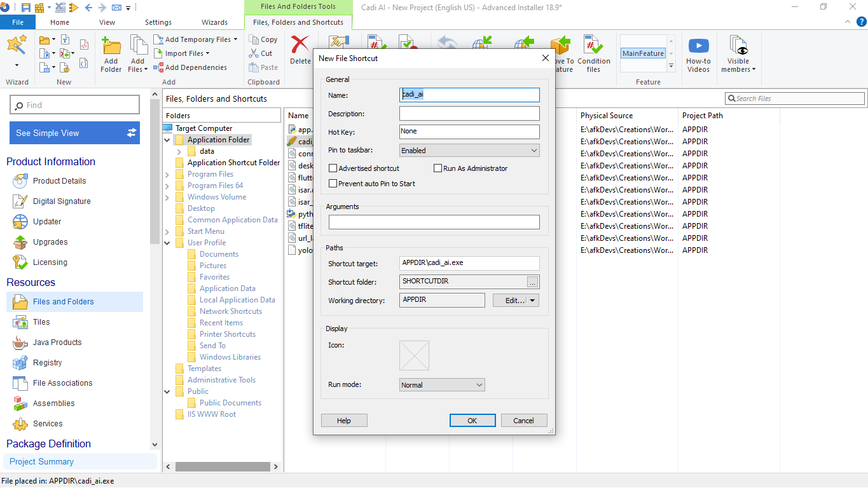Viewport: 868px width, 488px height.
Task: Switch to the Wizards ribbon tab
Action: pyautogui.click(x=215, y=22)
